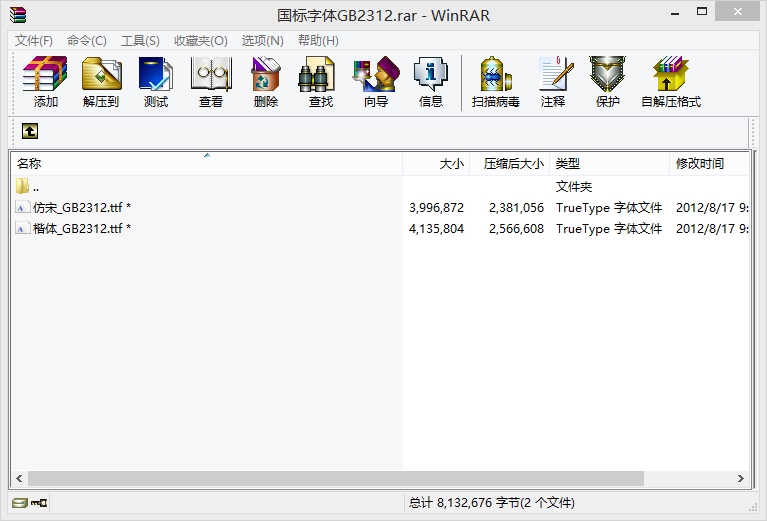This screenshot has height=521, width=767.
Task: Sort by the 名称 column header
Action: pos(207,163)
